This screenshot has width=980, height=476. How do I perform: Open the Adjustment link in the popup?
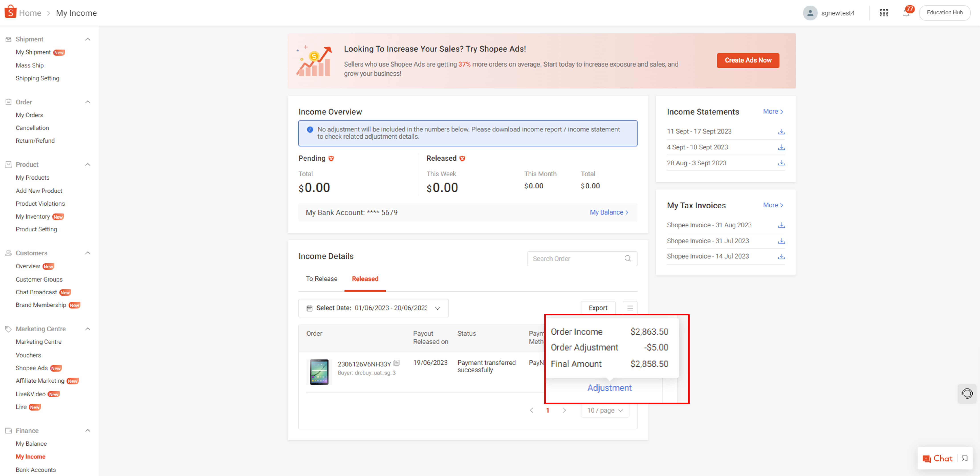click(x=609, y=388)
